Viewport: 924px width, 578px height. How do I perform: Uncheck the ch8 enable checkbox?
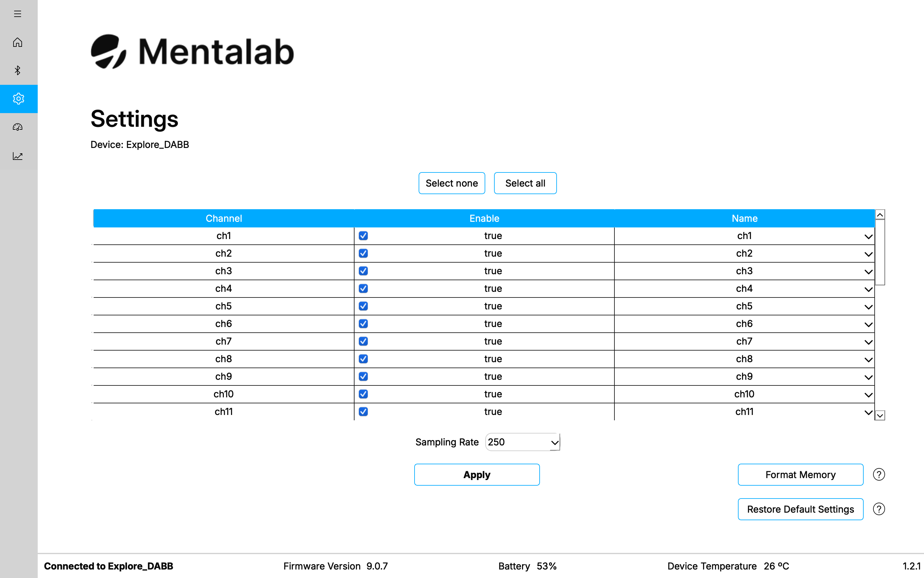click(363, 359)
